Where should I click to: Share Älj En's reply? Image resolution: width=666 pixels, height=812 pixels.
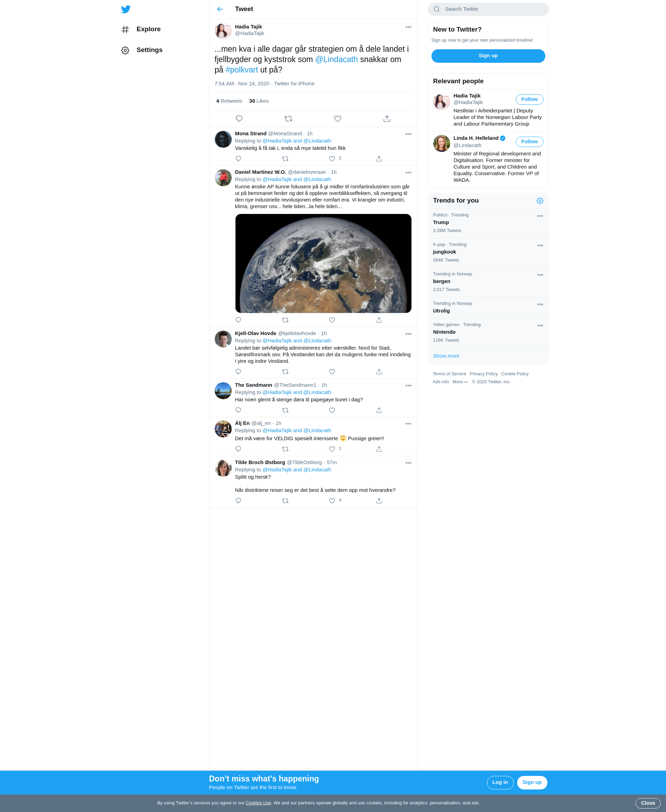click(379, 449)
